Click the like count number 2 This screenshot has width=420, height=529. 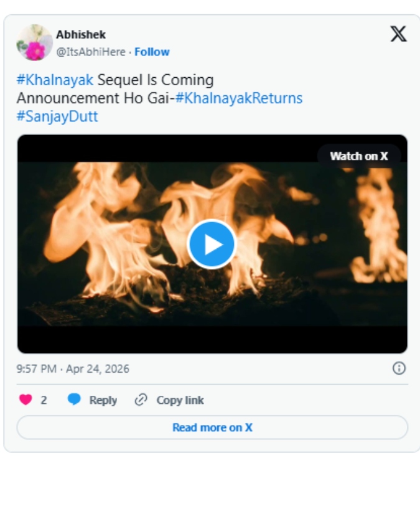click(x=44, y=400)
